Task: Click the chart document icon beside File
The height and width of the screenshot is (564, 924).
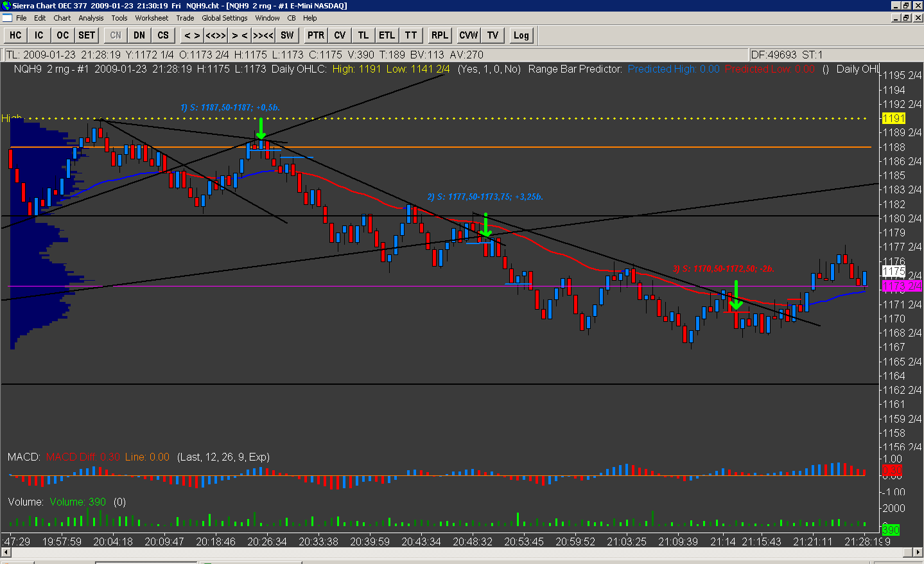Action: (7, 18)
